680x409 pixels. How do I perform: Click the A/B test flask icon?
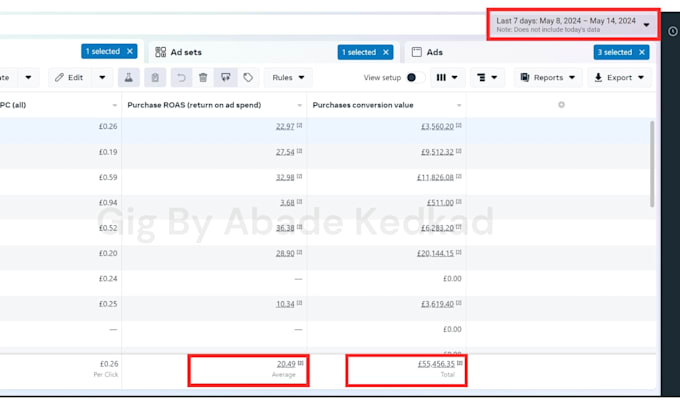[x=129, y=78]
